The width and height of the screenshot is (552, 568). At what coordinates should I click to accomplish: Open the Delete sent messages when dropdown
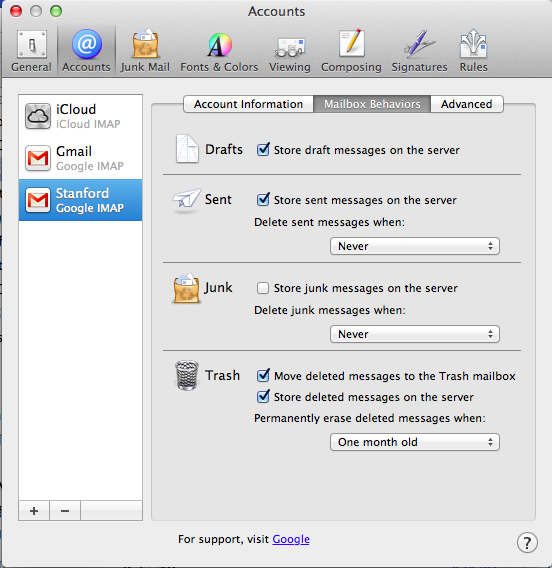coord(415,246)
